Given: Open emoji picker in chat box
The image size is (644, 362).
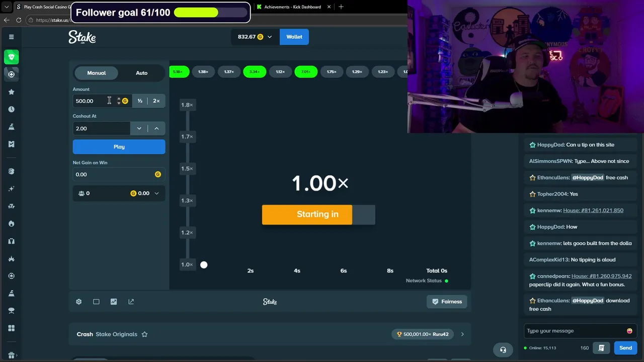Looking at the screenshot, I should 629,331.
